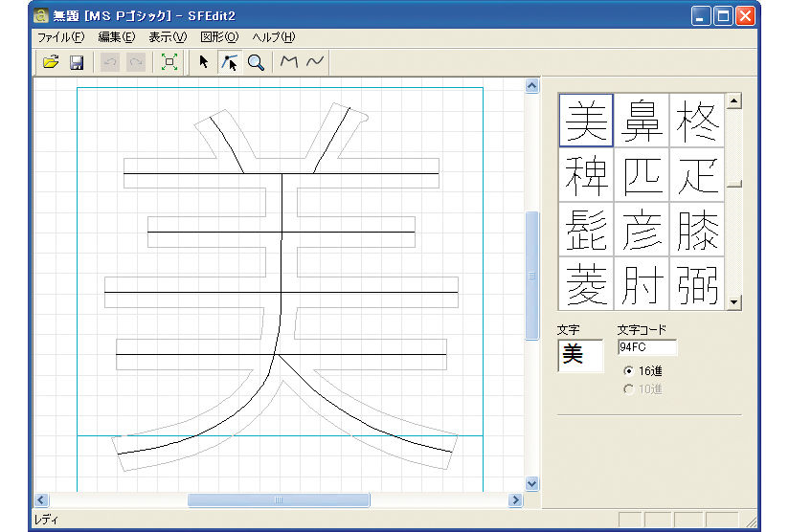Click the 文字コード input field
The height and width of the screenshot is (532, 789).
pyautogui.click(x=647, y=347)
